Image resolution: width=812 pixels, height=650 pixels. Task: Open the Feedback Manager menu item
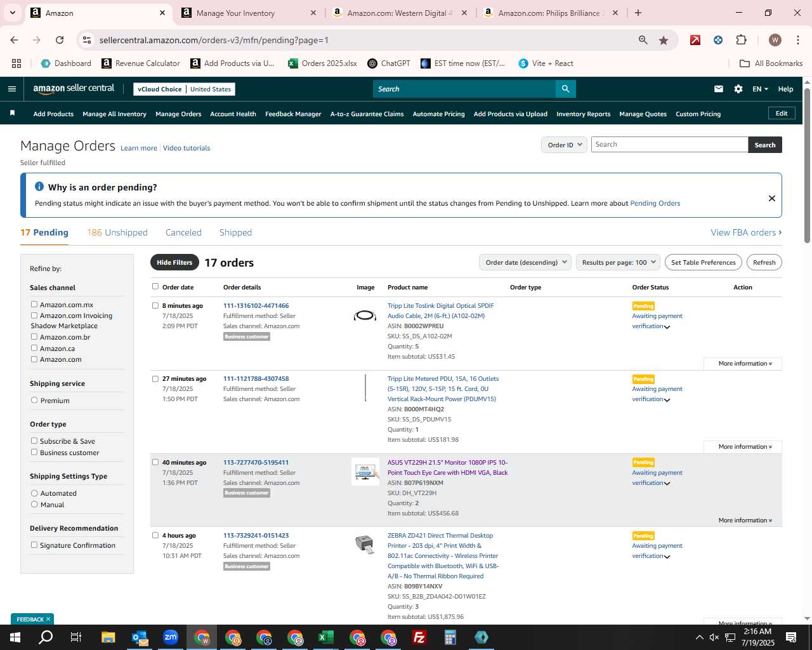tap(293, 114)
